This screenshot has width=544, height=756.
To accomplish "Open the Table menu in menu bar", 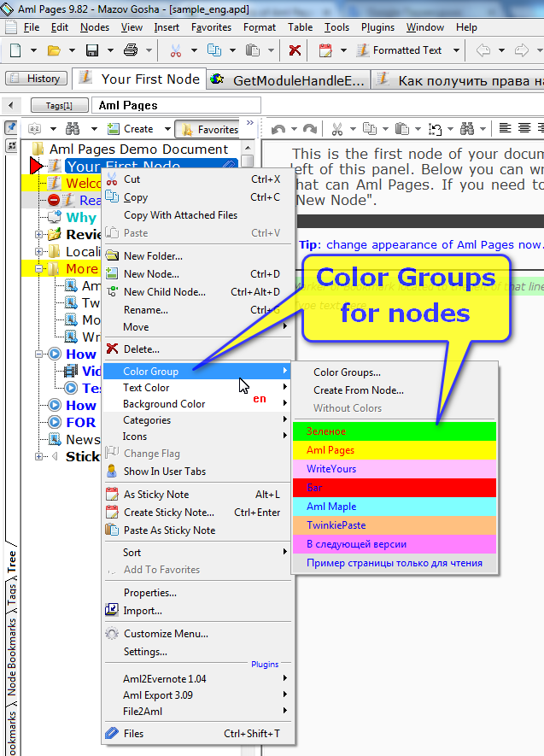I will pyautogui.click(x=301, y=27).
